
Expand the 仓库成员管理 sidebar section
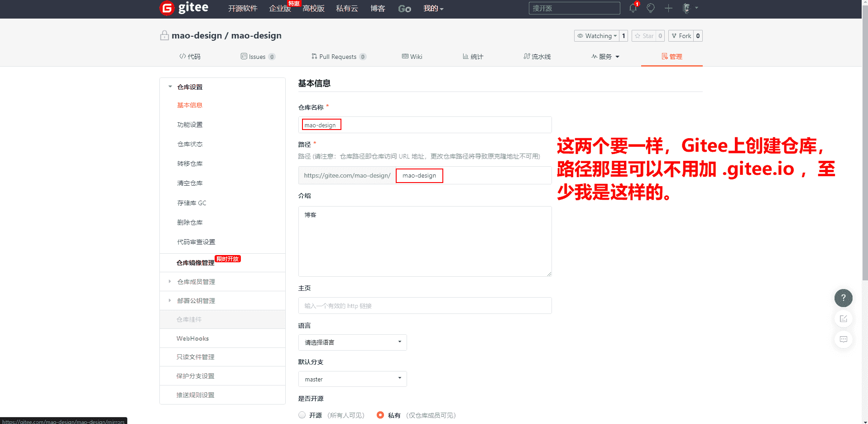pyautogui.click(x=196, y=282)
